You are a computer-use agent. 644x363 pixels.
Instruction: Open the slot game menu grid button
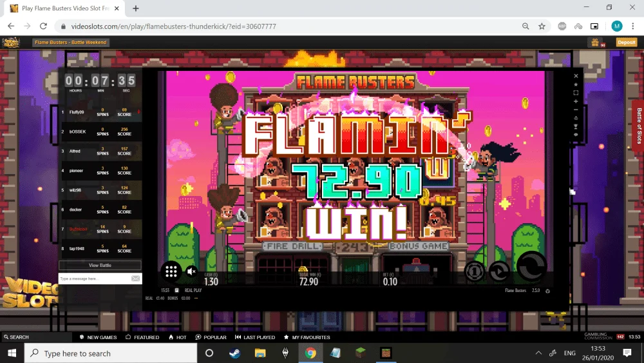tap(171, 271)
